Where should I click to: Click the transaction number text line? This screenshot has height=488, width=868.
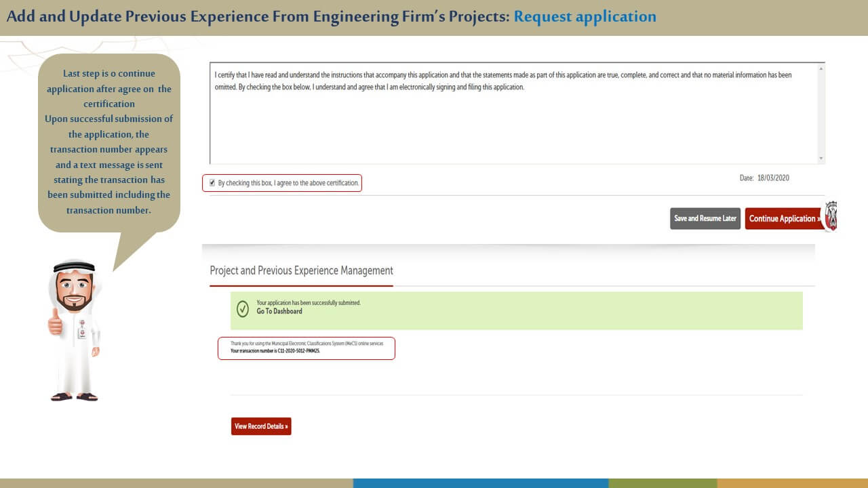(275, 352)
